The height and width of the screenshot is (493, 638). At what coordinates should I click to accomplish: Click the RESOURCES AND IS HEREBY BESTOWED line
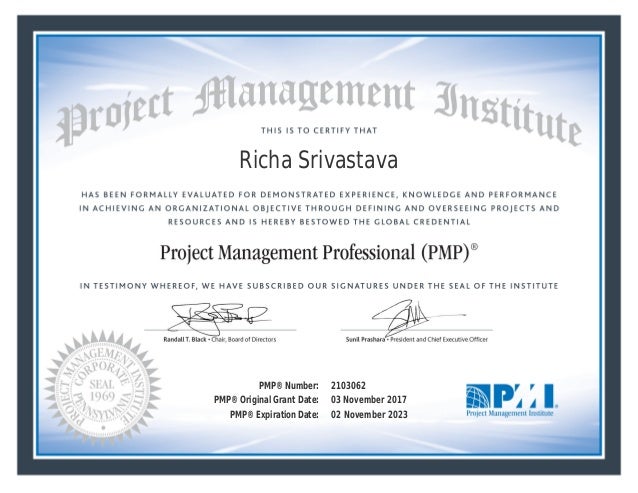(x=319, y=222)
